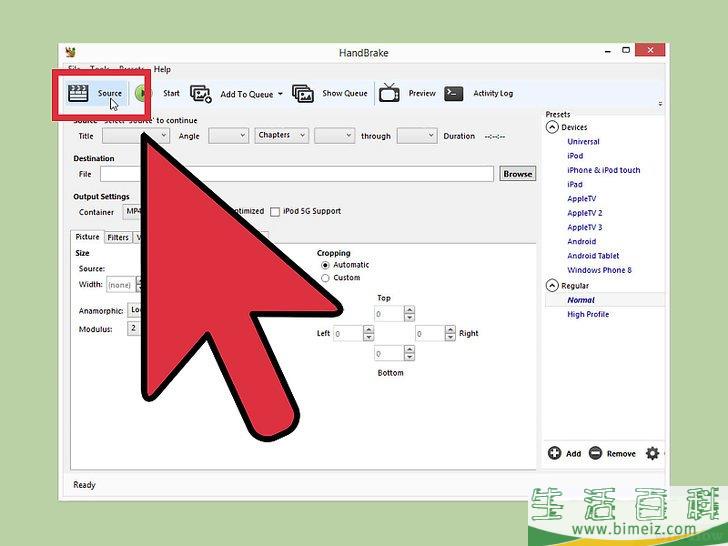This screenshot has height=546, width=728.
Task: Click the Width value field
Action: (x=121, y=285)
